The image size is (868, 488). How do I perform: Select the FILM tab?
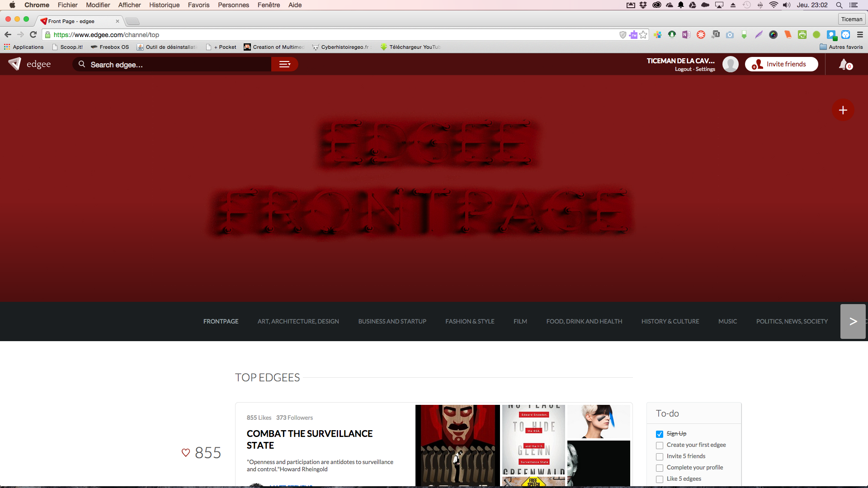coord(520,321)
